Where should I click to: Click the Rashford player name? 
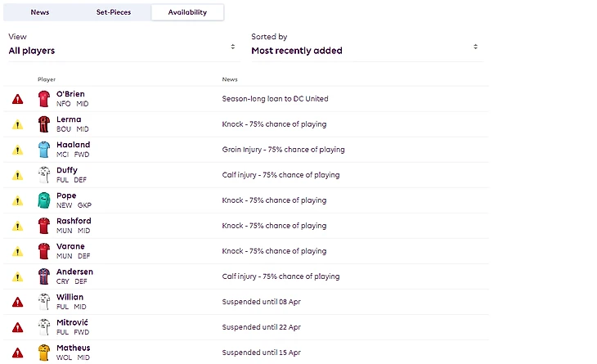pyautogui.click(x=74, y=221)
